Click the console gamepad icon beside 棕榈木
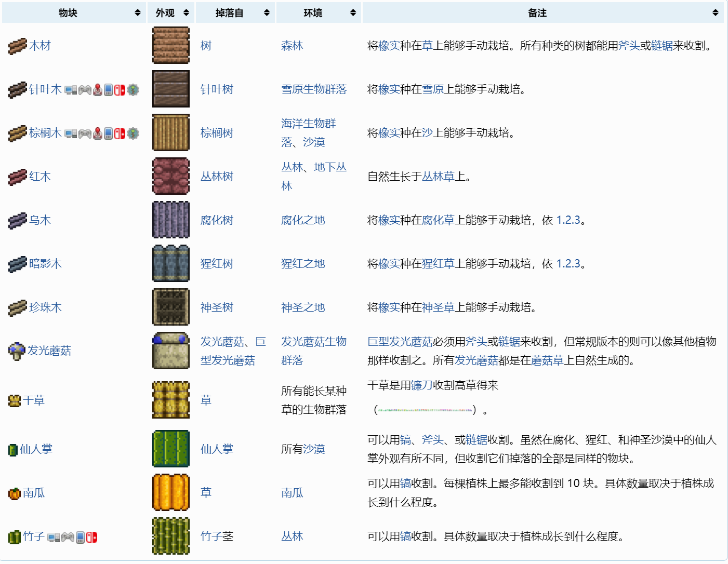Image resolution: width=728 pixels, height=564 pixels. point(85,133)
